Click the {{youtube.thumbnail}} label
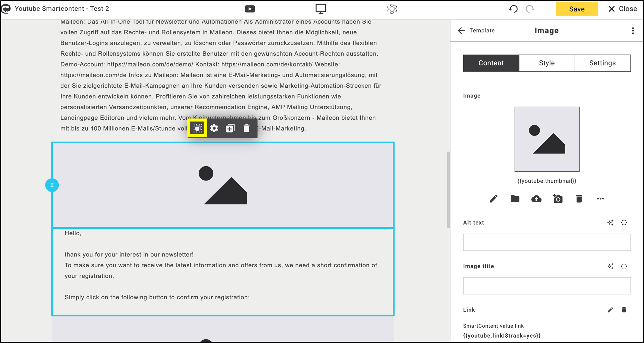The height and width of the screenshot is (343, 644). pyautogui.click(x=547, y=181)
